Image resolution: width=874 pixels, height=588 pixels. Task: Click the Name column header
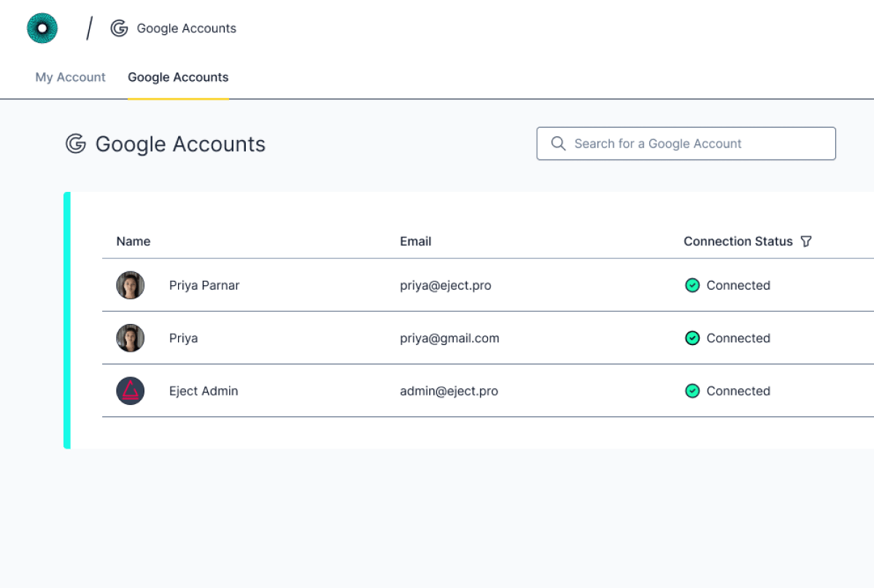point(134,241)
